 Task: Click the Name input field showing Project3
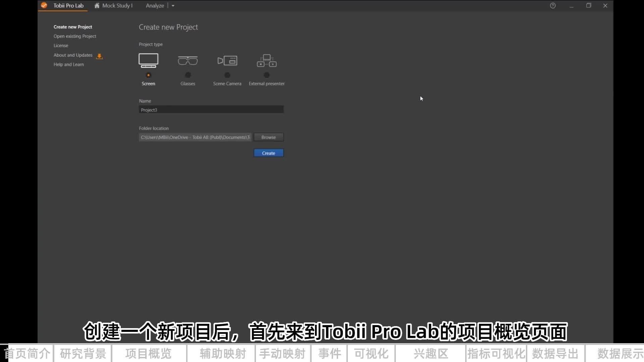(x=211, y=109)
